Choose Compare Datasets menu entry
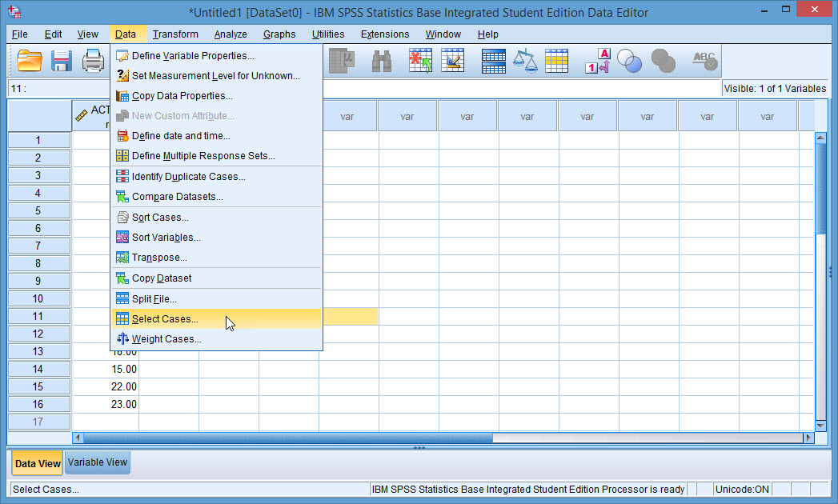 pyautogui.click(x=216, y=197)
